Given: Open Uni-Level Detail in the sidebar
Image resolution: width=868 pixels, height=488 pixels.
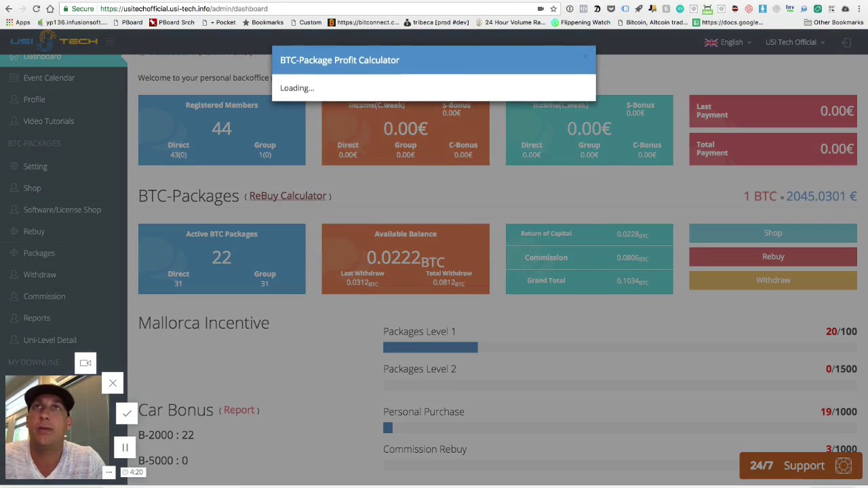Looking at the screenshot, I should 50,340.
